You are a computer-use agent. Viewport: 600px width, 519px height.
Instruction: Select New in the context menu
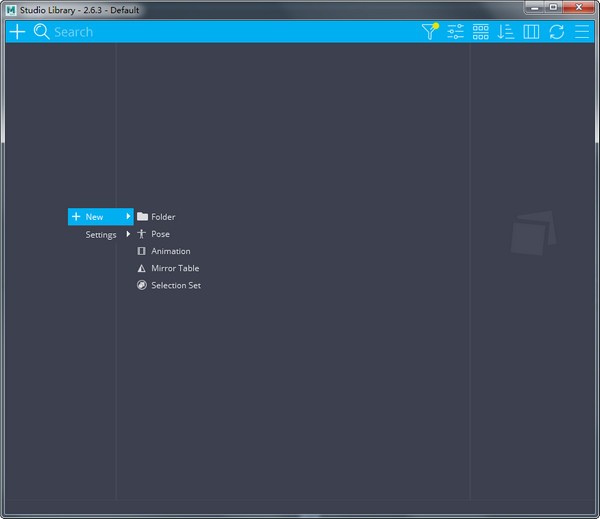point(95,217)
